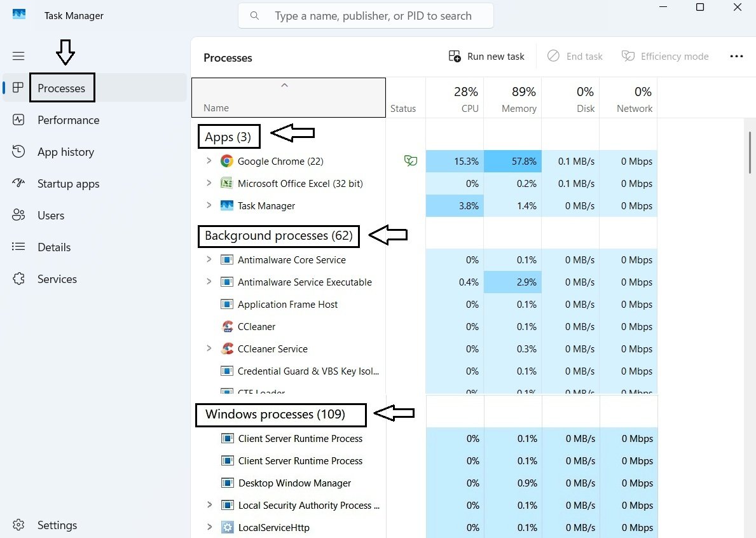Click the LocalServiceHttp gear icon
The image size is (756, 538).
coord(227,527)
